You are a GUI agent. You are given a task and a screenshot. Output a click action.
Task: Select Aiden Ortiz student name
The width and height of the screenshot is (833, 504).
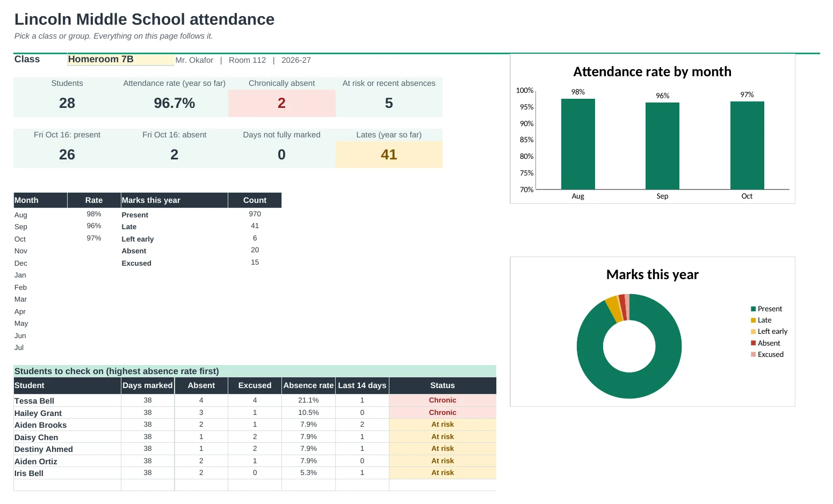[36, 462]
